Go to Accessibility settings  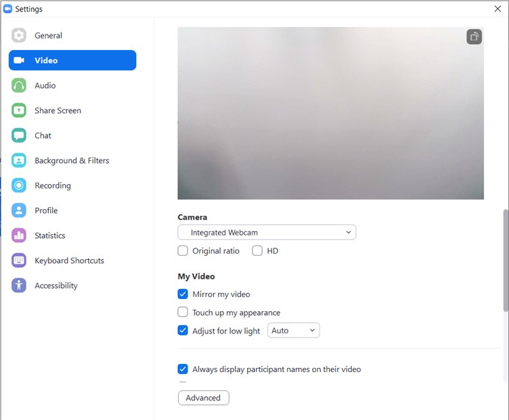(72, 285)
